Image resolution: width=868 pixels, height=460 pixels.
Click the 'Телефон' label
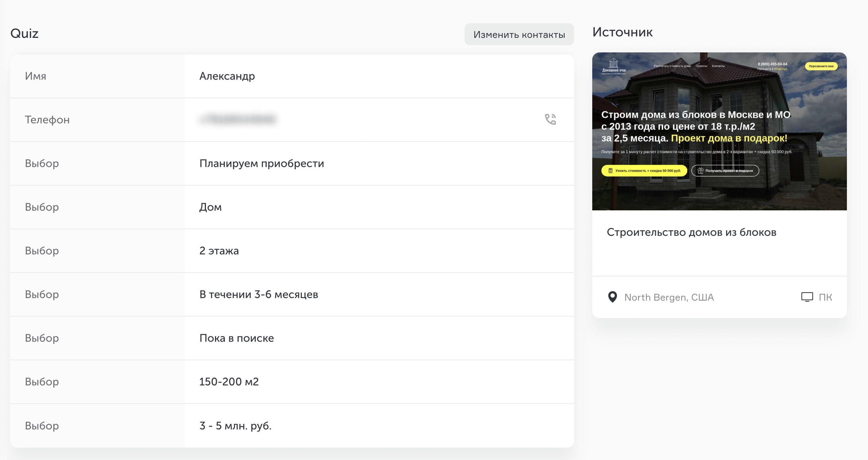click(47, 120)
